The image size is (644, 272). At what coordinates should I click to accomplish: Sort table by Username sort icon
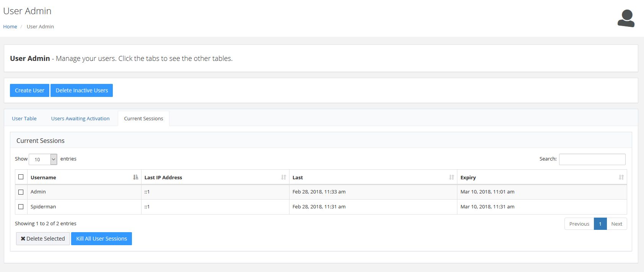pos(136,177)
